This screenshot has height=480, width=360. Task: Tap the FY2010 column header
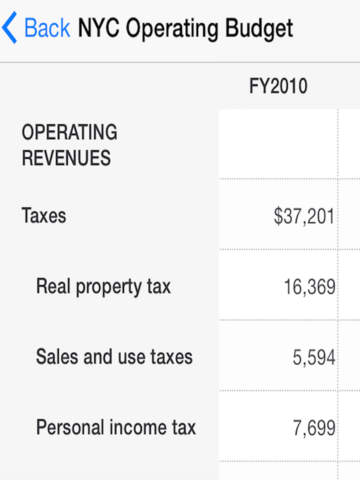point(278,86)
